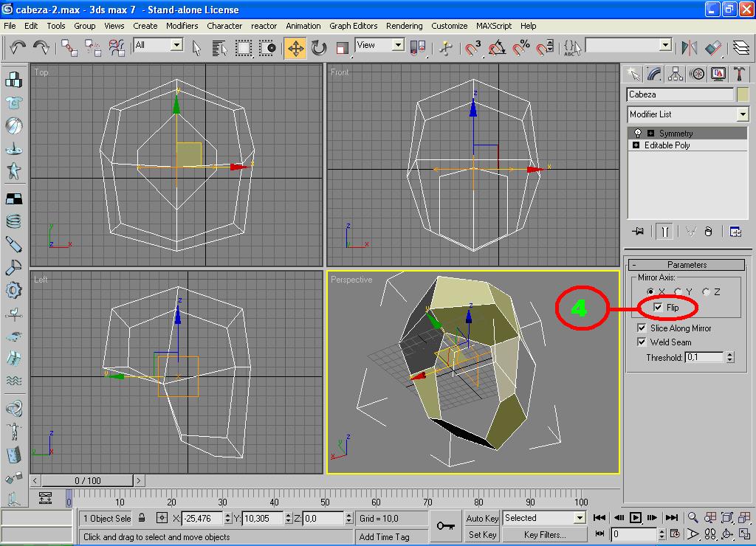Toggle the Percent Snap icon

coord(520,48)
